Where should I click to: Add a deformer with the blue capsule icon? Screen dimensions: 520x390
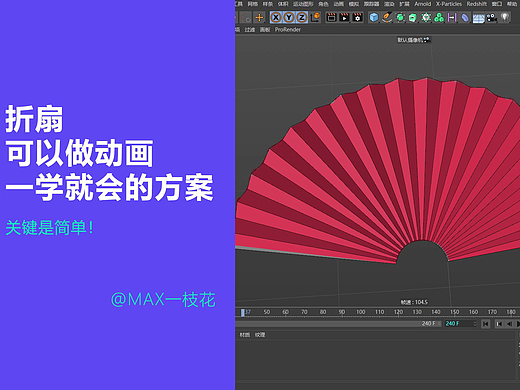point(465,17)
